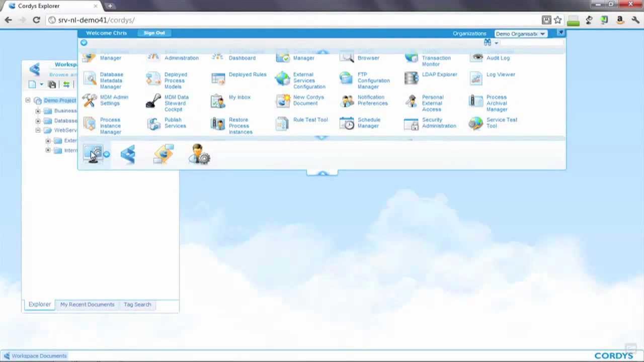Launch Deployed Process Models
This screenshot has width=644, height=362.
pyautogui.click(x=153, y=79)
